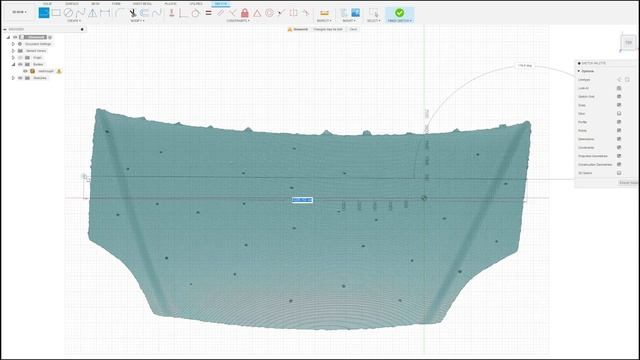Screen dimensions: 640x360
Task: Toggle visibility of Bodies folder
Action: (20, 64)
